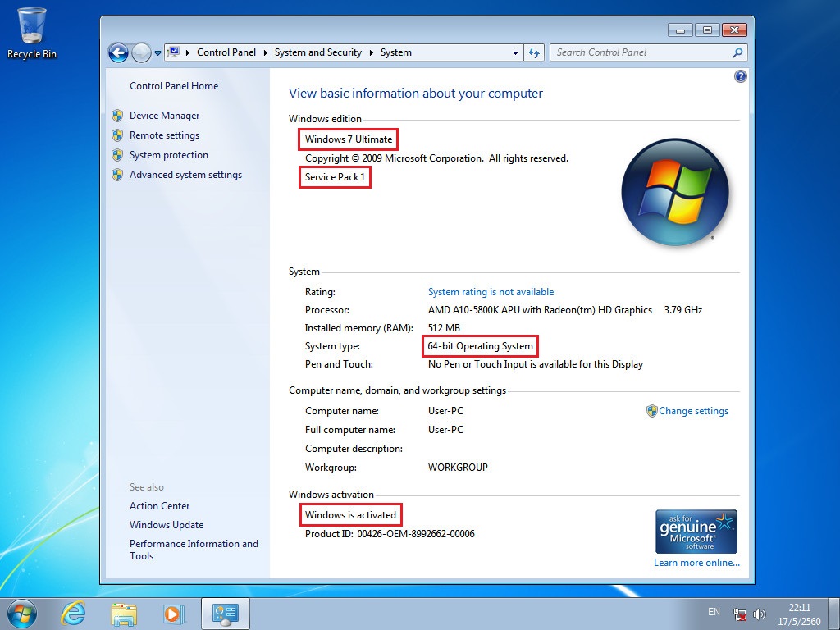Select System and Security breadcrumb
The height and width of the screenshot is (630, 840).
point(318,52)
